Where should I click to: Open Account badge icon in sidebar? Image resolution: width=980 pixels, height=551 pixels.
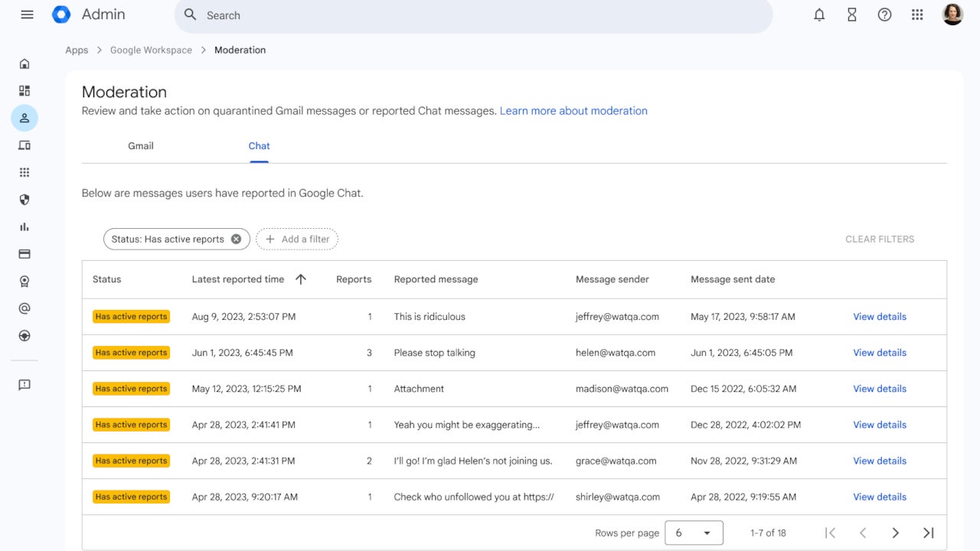(24, 282)
